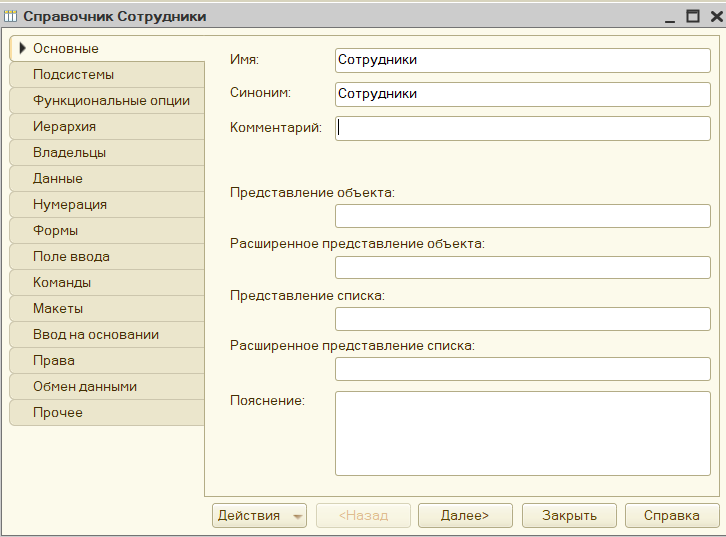Maximize the Справочник Сотрудники window
The height and width of the screenshot is (537, 726).
693,16
